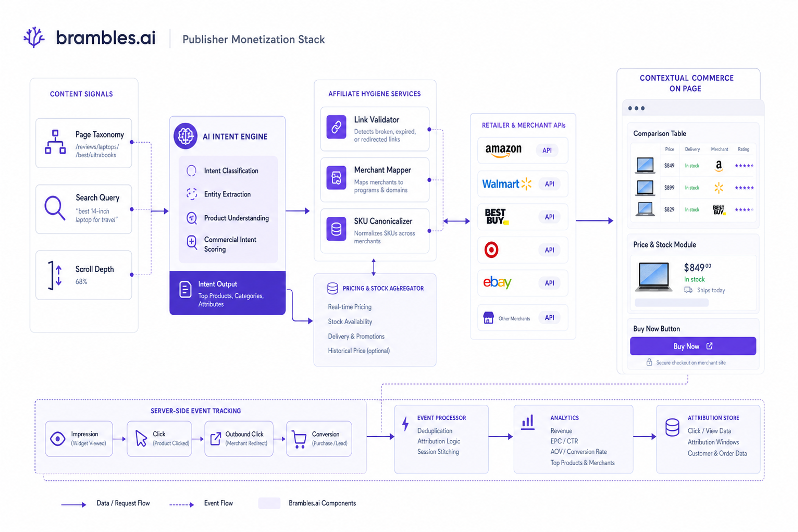Click the Impression eye icon

coord(58,439)
